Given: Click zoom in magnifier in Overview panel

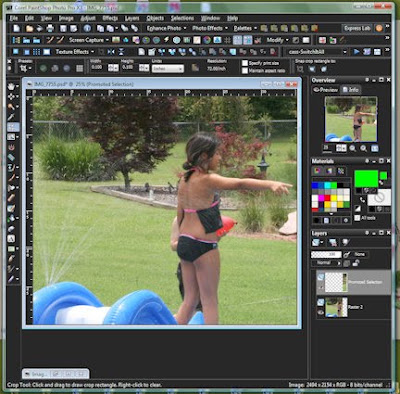Looking at the screenshot, I should (x=363, y=149).
